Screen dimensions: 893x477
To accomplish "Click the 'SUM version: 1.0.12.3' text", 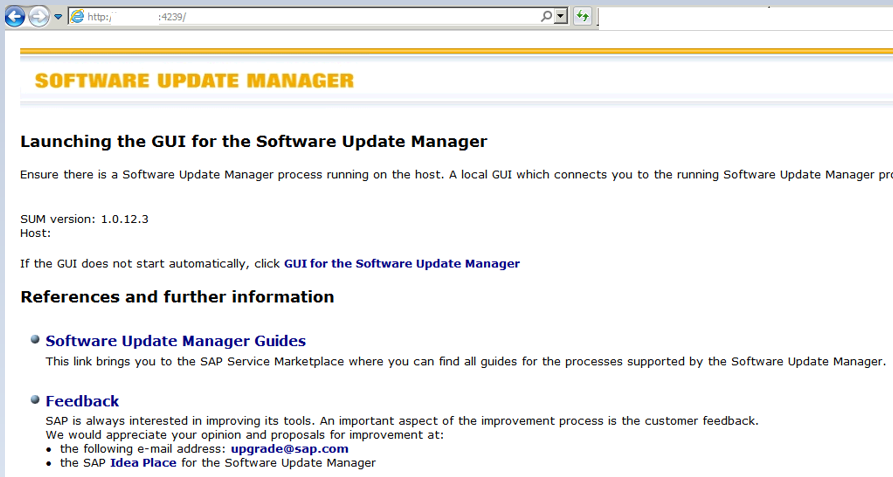I will pyautogui.click(x=84, y=219).
